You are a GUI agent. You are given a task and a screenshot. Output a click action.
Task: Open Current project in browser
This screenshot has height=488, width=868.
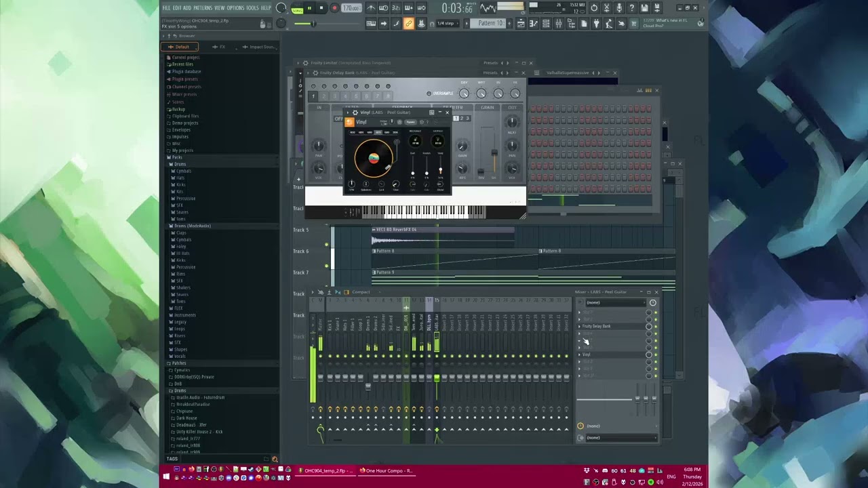pos(185,58)
